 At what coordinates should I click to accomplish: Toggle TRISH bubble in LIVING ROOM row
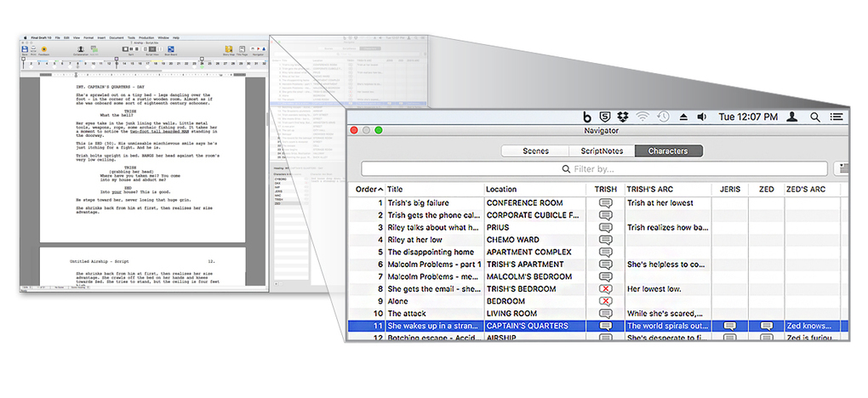tap(606, 313)
